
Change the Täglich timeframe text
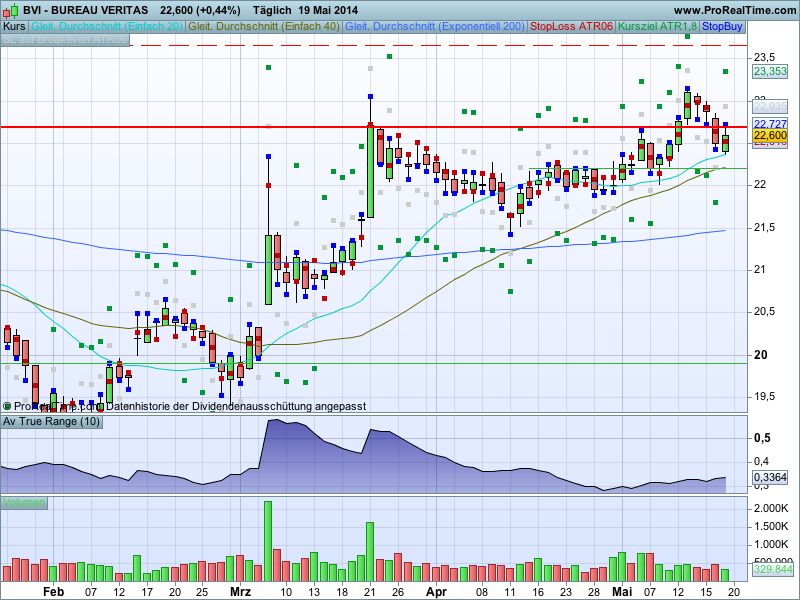(x=272, y=10)
